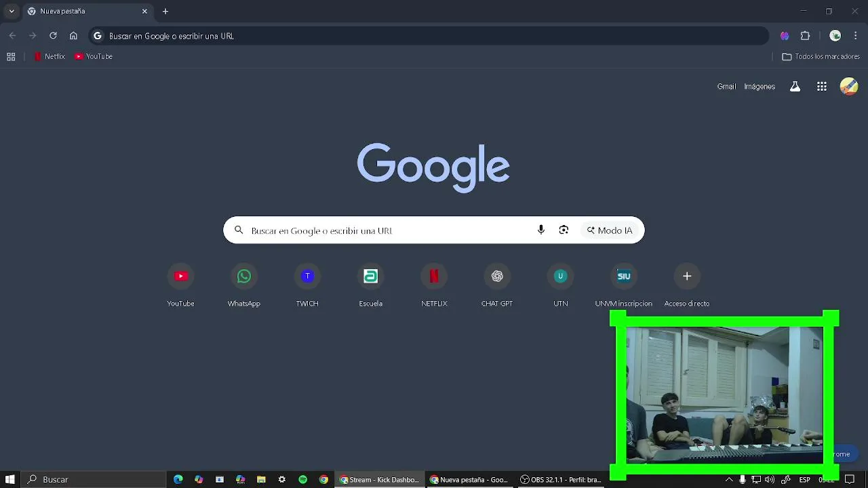Open the CHAT GPT shortcut tile
The height and width of the screenshot is (488, 868).
click(x=497, y=285)
